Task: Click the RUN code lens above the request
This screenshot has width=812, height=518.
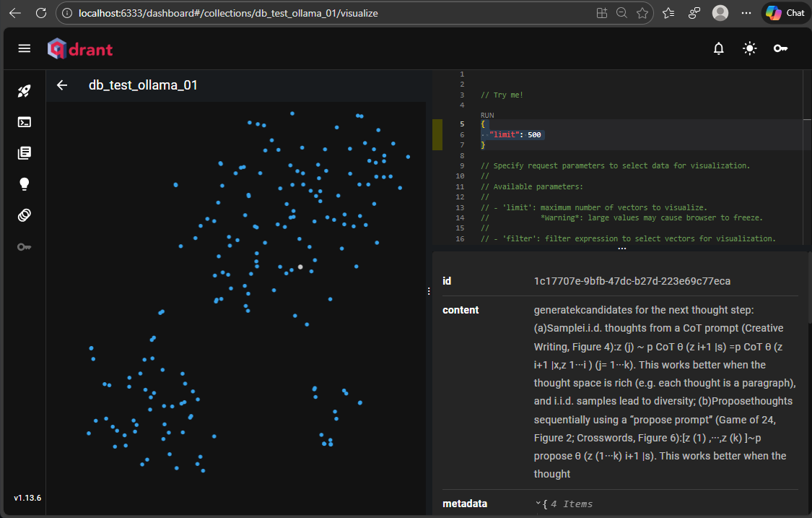Action: [487, 115]
